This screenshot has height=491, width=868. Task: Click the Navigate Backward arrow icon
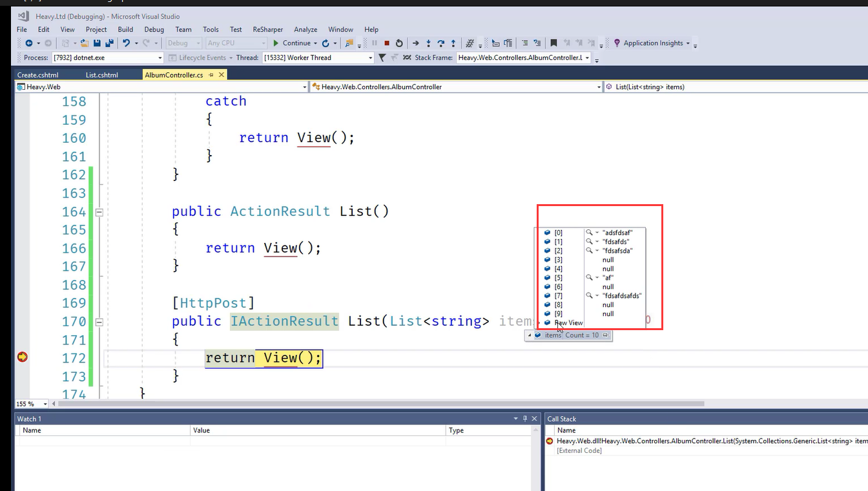28,43
